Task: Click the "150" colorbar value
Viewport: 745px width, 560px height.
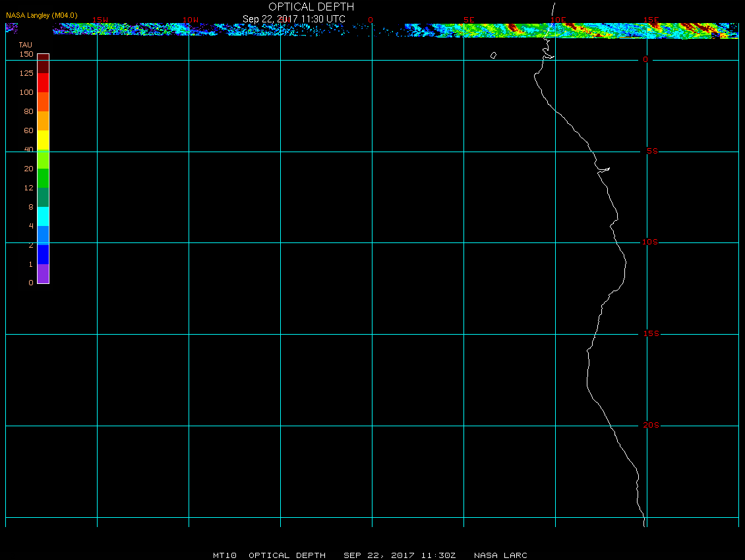Action: 26,54
